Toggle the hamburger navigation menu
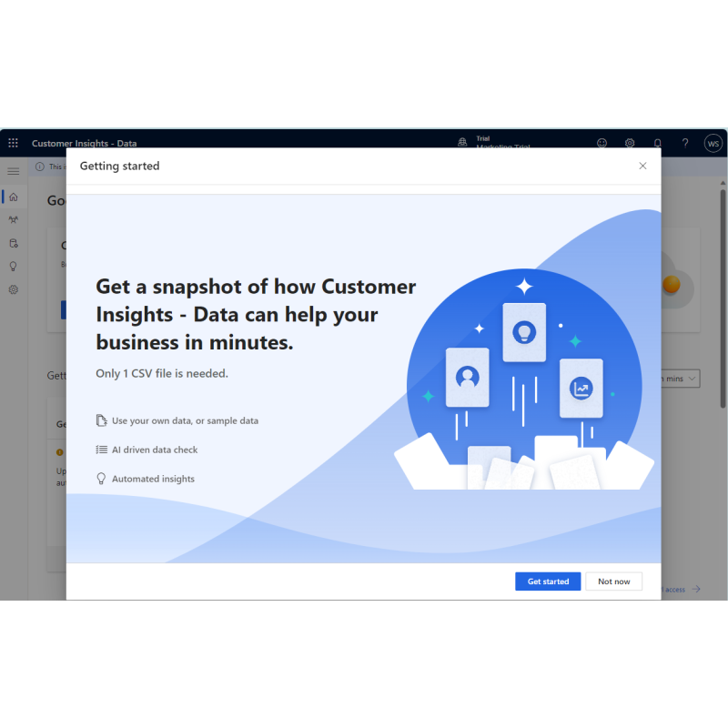 [x=14, y=171]
